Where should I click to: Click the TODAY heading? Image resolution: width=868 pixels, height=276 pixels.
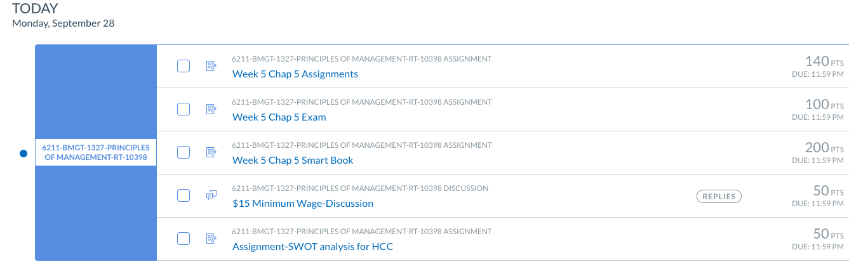pyautogui.click(x=36, y=9)
